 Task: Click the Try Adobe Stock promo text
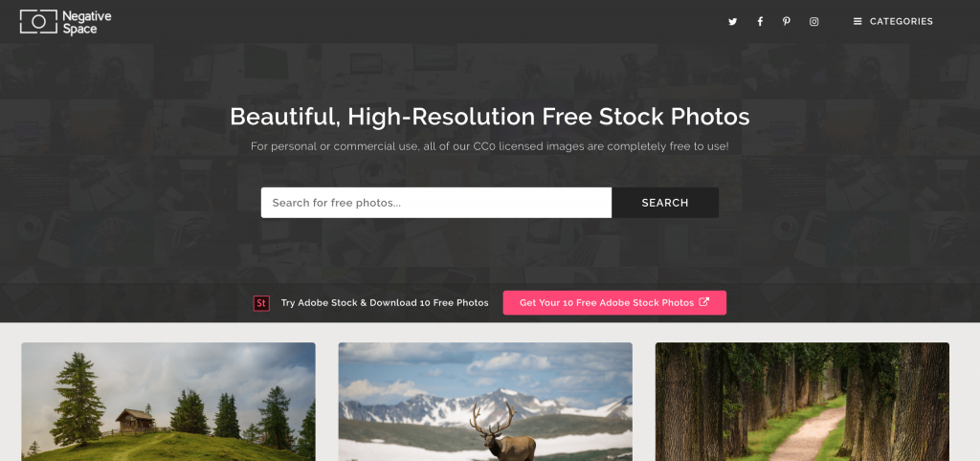385,303
